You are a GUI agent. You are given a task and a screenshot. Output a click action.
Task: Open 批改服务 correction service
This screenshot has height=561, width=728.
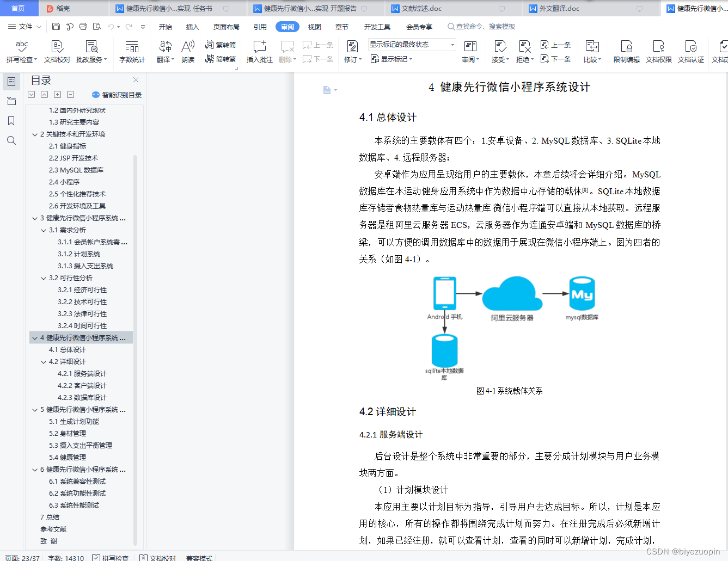click(x=91, y=52)
